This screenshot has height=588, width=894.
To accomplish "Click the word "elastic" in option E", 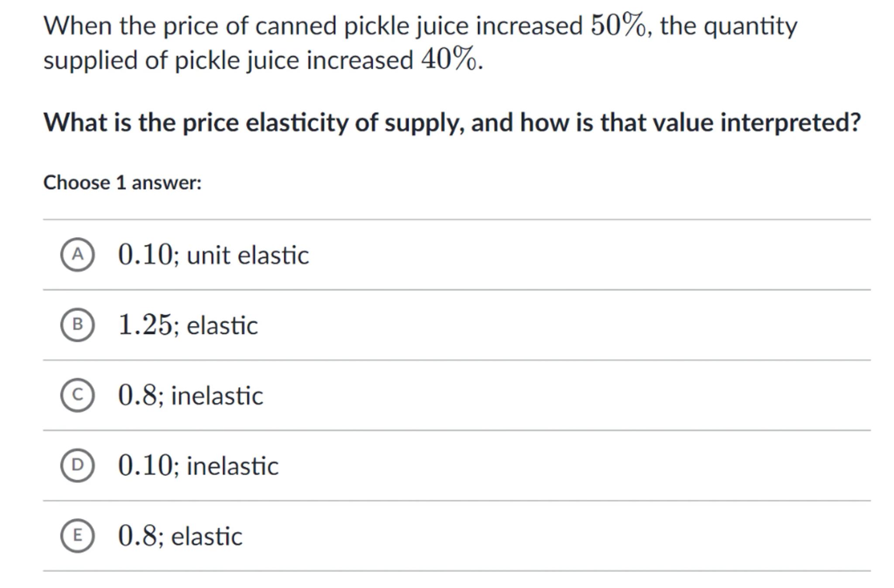I will 206,537.
